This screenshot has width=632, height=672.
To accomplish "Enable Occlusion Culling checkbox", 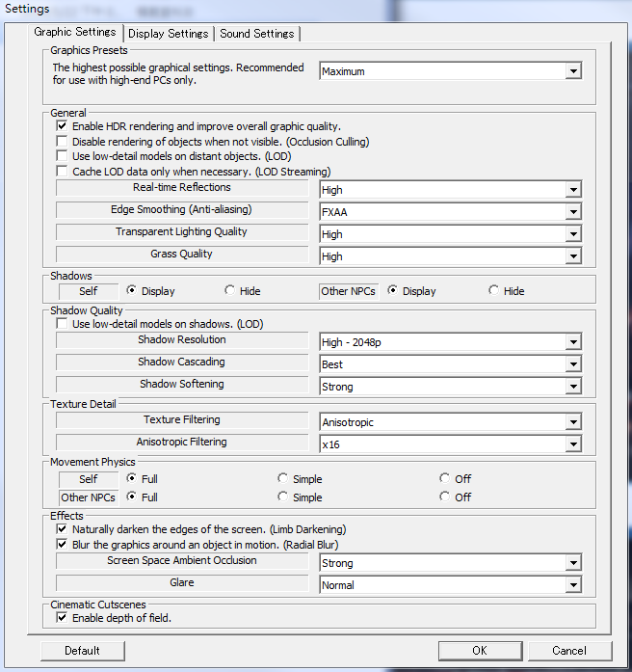I will pyautogui.click(x=62, y=141).
